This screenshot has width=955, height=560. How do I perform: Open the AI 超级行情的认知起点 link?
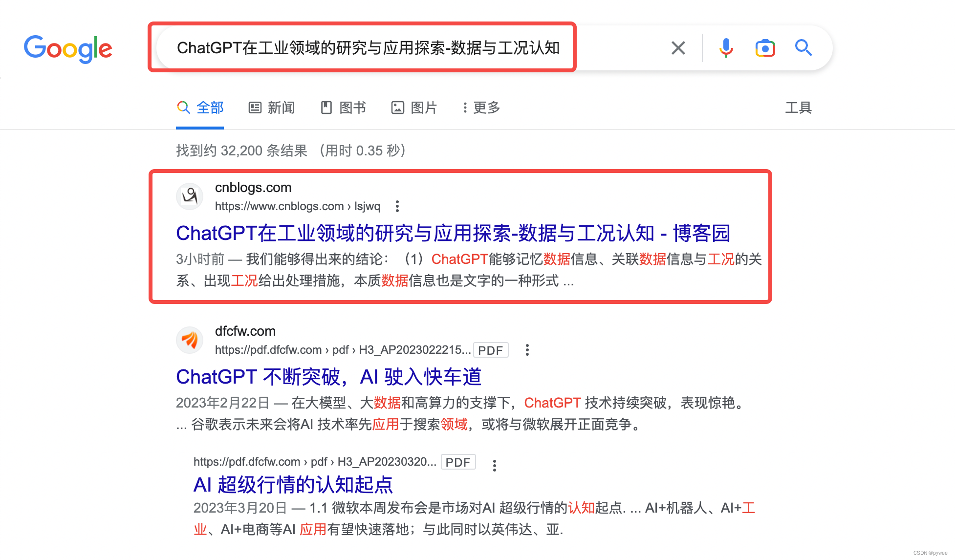(293, 485)
